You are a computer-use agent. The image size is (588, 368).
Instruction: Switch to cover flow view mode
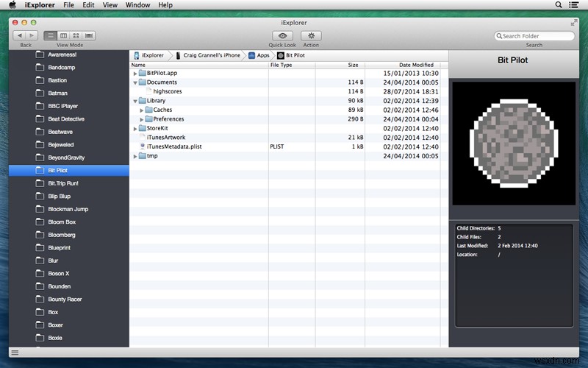pyautogui.click(x=89, y=35)
